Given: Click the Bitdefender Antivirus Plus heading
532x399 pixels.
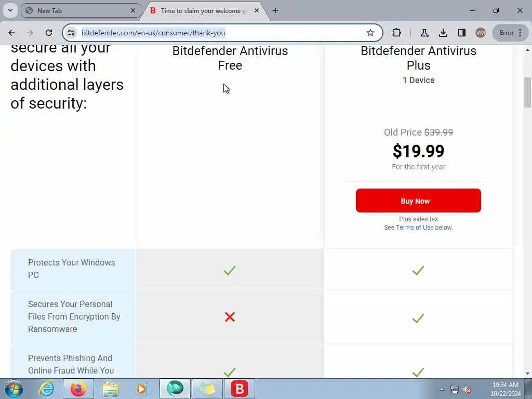Looking at the screenshot, I should click(x=418, y=58).
